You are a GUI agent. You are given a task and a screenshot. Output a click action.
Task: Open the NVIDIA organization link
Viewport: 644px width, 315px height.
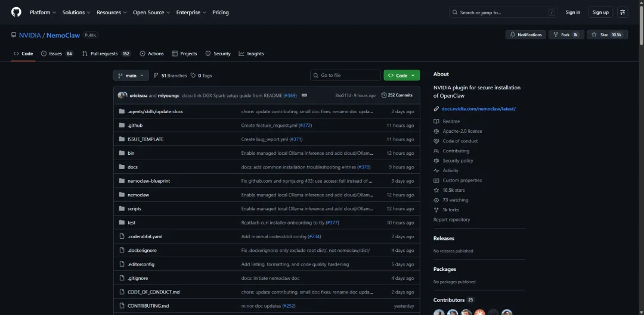click(30, 35)
